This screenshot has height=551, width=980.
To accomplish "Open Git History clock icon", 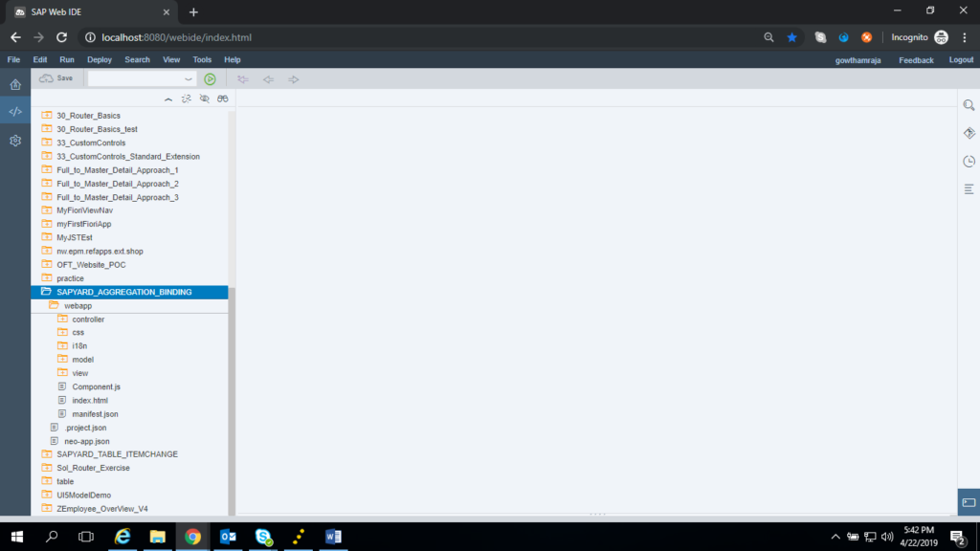I will (x=969, y=161).
